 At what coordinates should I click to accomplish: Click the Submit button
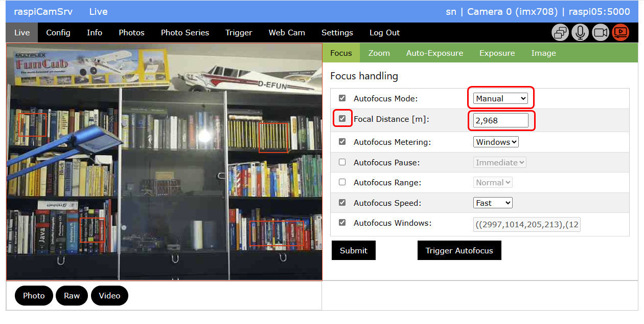click(353, 250)
